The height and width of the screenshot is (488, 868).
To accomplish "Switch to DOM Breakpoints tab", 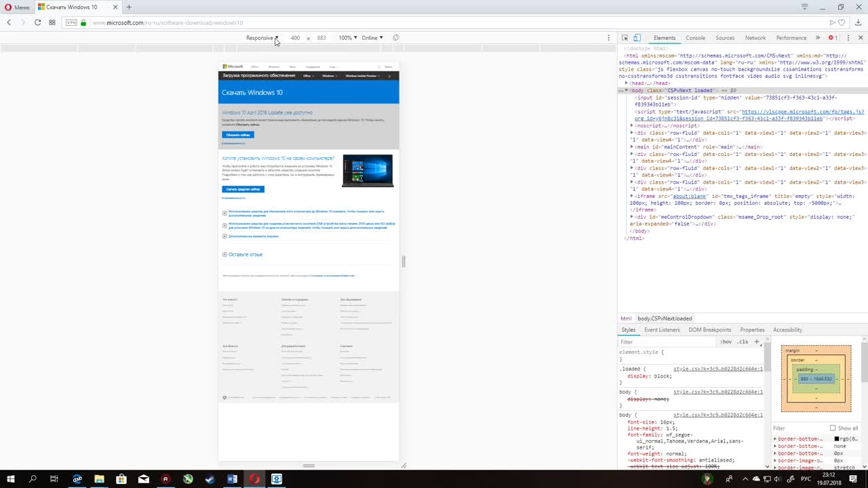I will (x=710, y=329).
